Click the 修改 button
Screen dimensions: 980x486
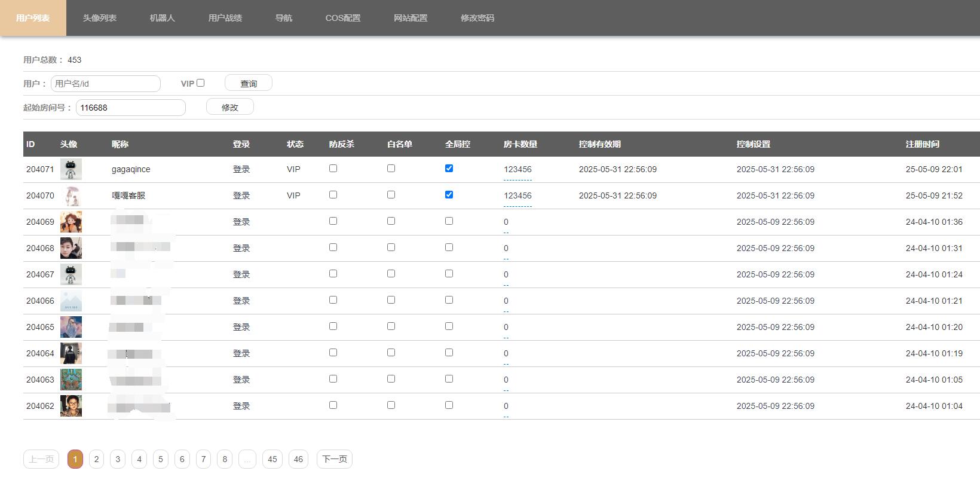230,107
